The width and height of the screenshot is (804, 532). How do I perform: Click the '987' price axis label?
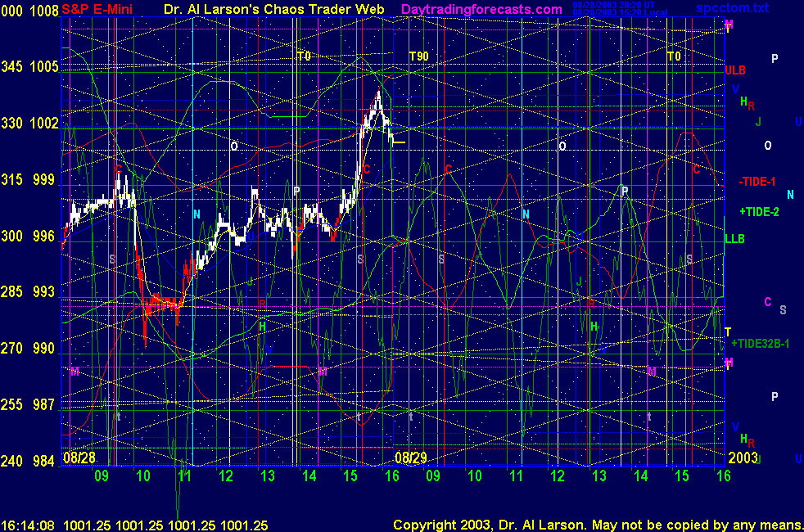click(x=44, y=404)
